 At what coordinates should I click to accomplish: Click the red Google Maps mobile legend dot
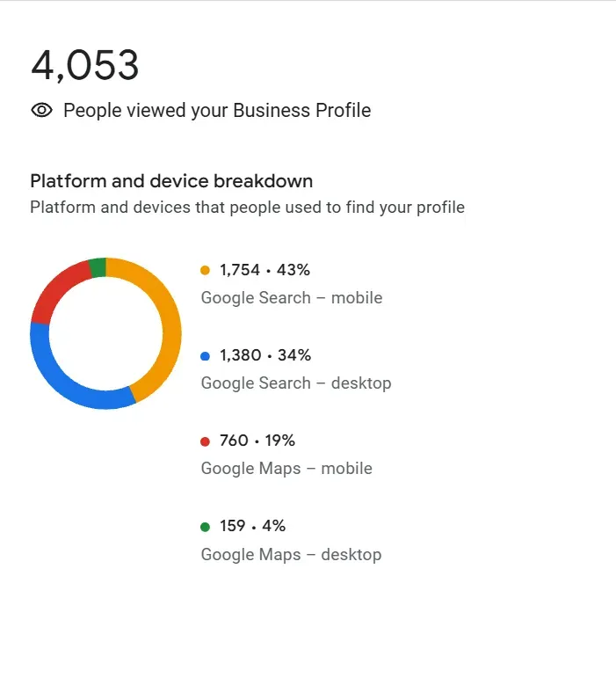[x=206, y=441]
